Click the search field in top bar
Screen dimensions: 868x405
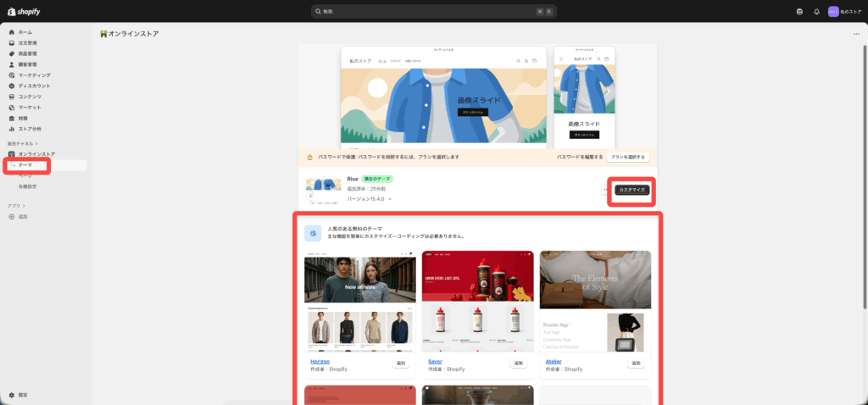[433, 12]
